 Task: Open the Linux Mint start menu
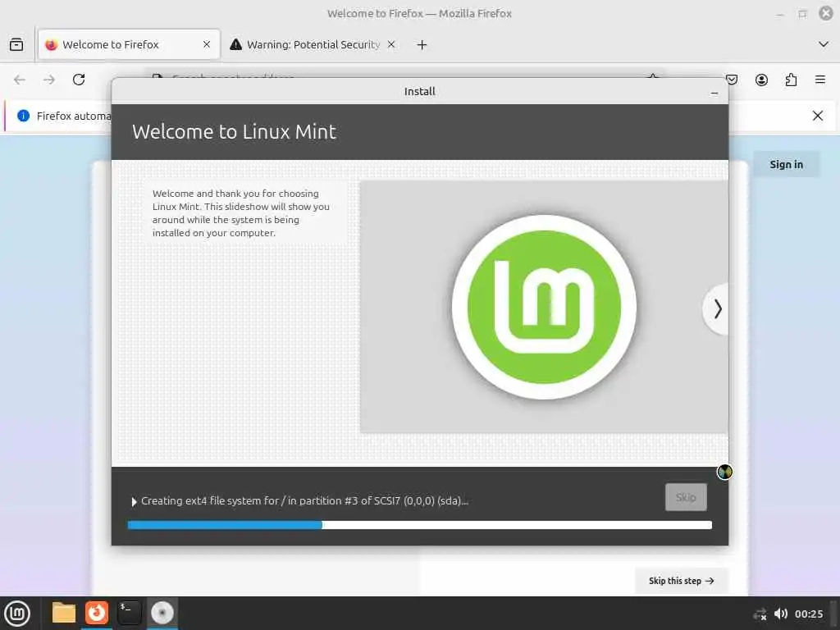[x=17, y=614]
